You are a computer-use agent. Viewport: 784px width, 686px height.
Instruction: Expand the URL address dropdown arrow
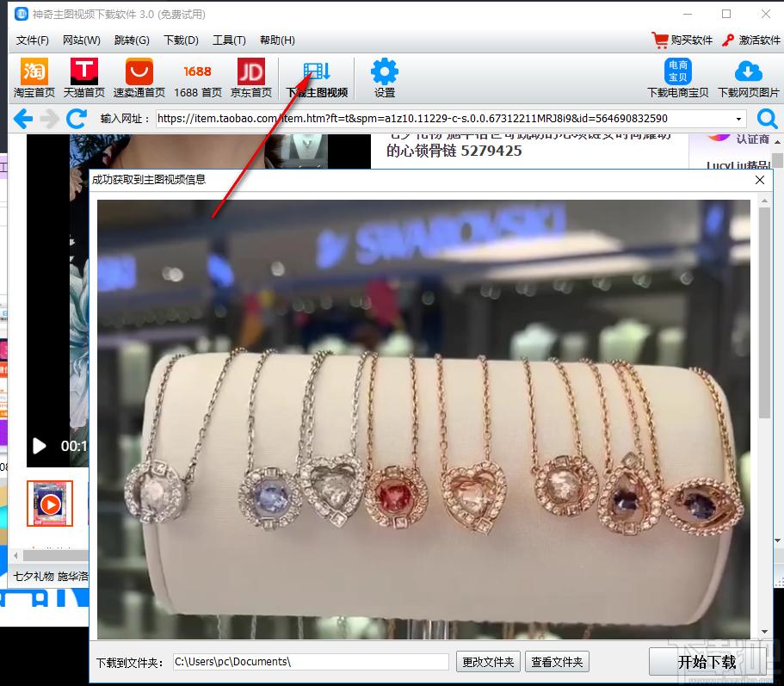tap(738, 119)
